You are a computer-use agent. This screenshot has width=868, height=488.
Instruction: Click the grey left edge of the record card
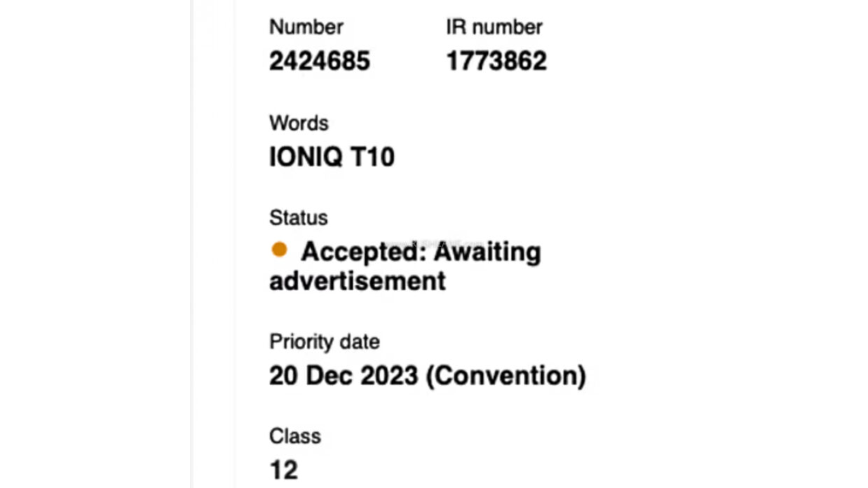212,244
